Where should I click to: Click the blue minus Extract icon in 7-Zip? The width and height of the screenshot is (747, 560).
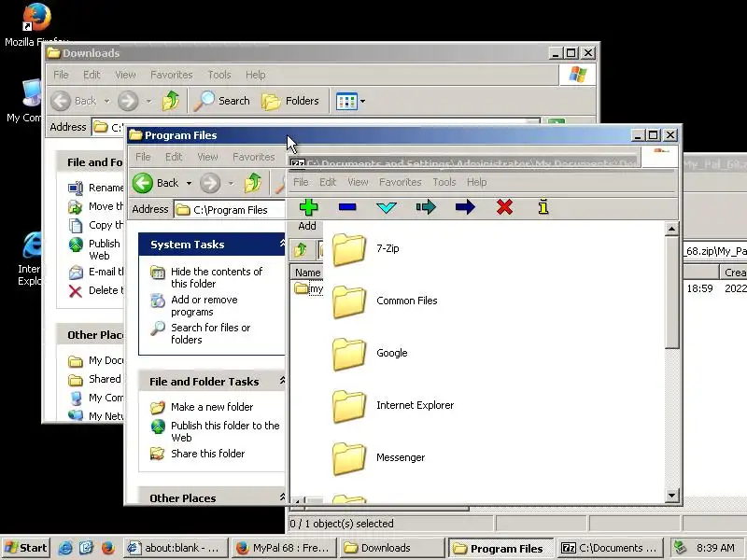pyautogui.click(x=347, y=207)
